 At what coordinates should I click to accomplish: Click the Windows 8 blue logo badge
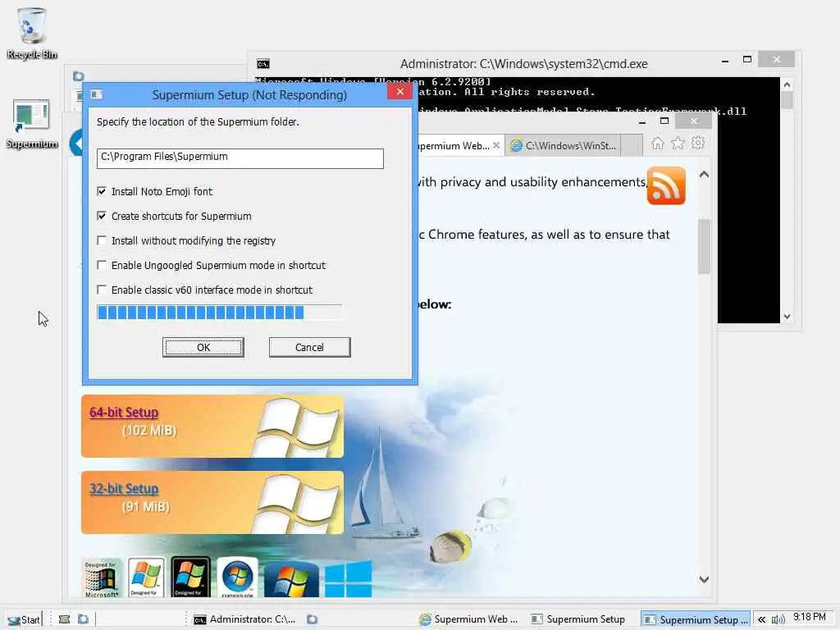pyautogui.click(x=348, y=578)
